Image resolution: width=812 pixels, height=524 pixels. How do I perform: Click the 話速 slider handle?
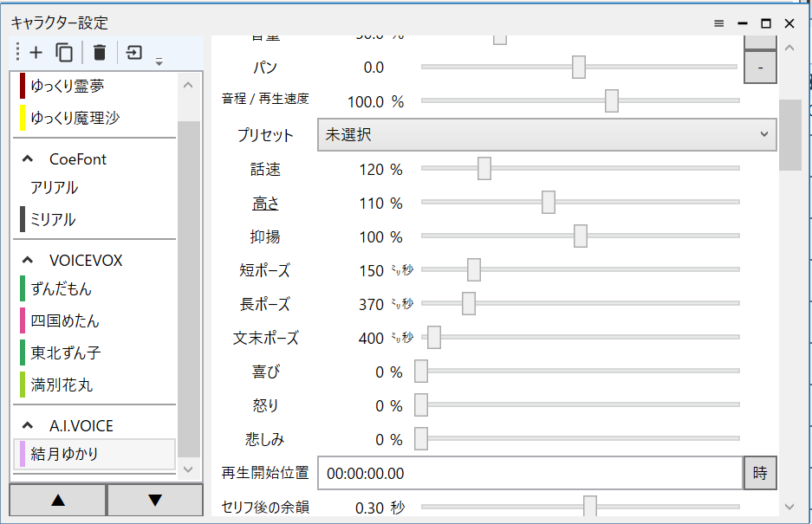[x=484, y=169]
